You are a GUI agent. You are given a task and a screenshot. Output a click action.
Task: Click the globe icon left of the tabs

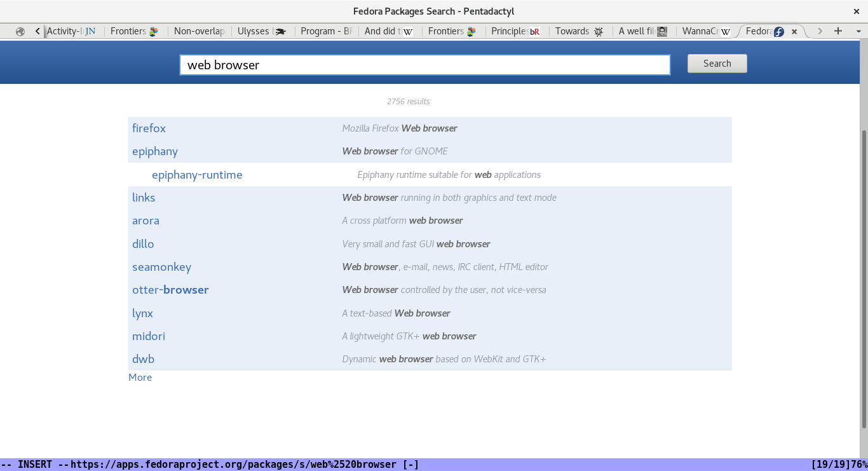click(20, 31)
